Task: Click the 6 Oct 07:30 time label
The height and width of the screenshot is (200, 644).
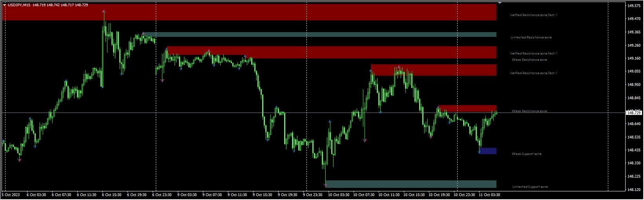Action: (61, 195)
